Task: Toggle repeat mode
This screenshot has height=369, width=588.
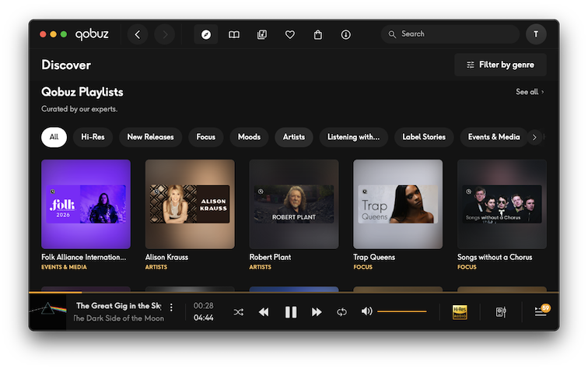Action: point(341,311)
